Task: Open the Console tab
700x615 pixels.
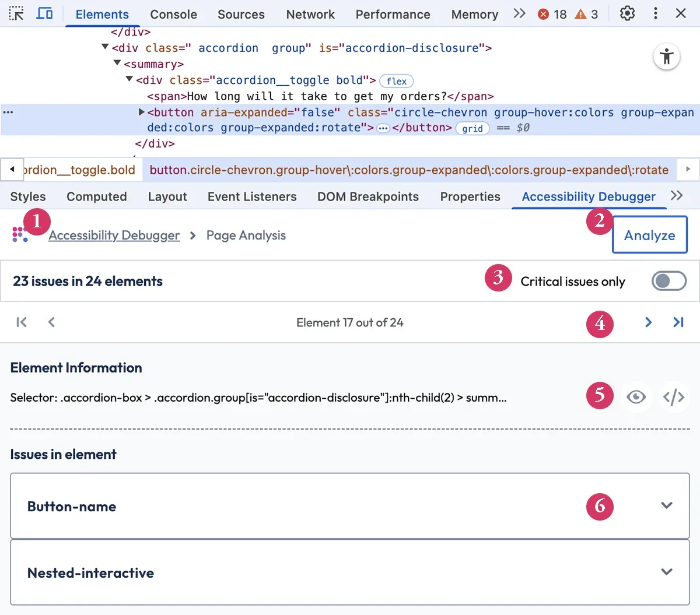Action: pyautogui.click(x=173, y=14)
